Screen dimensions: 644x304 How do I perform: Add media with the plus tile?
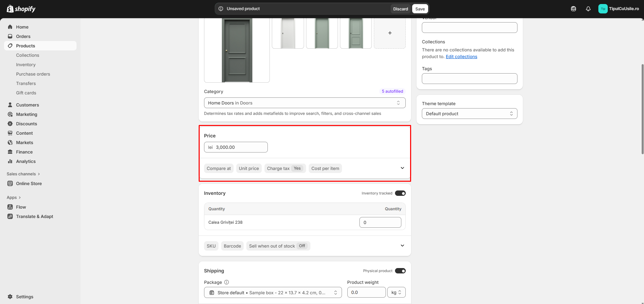390,33
